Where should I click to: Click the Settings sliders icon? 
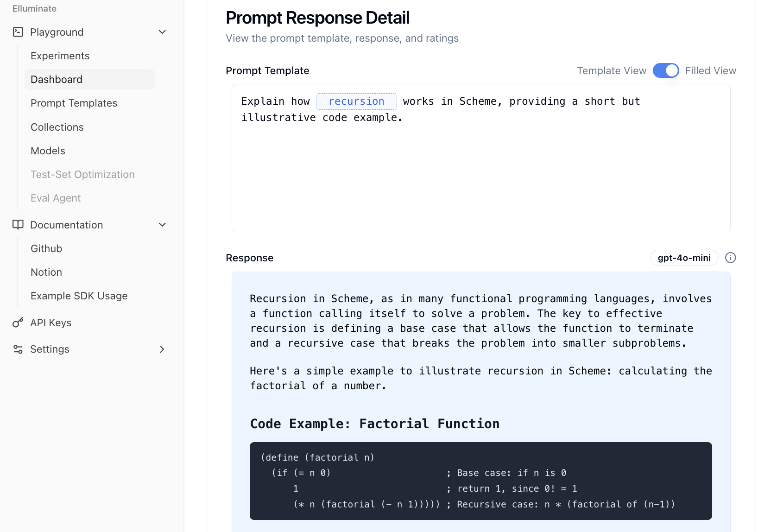pos(18,349)
